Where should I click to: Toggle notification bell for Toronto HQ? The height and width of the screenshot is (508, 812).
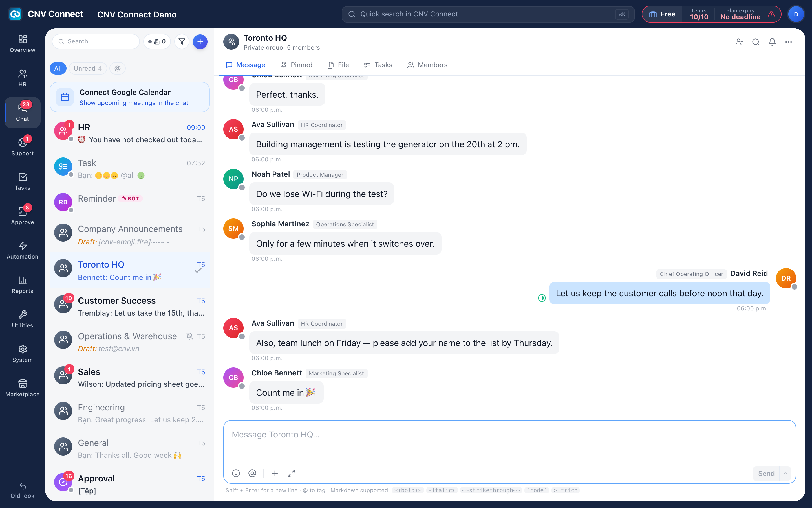point(772,42)
